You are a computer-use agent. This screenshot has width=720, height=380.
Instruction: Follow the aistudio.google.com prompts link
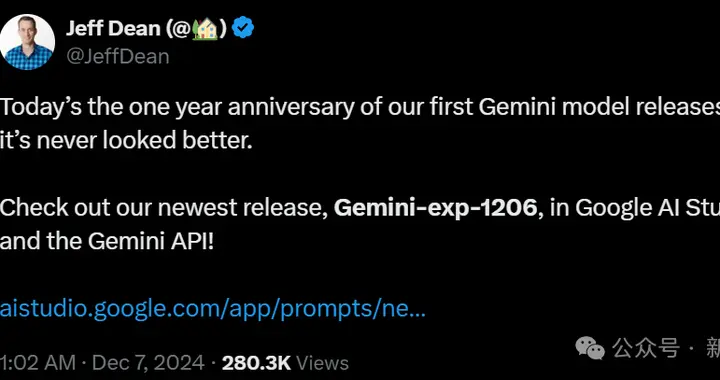[x=213, y=310]
